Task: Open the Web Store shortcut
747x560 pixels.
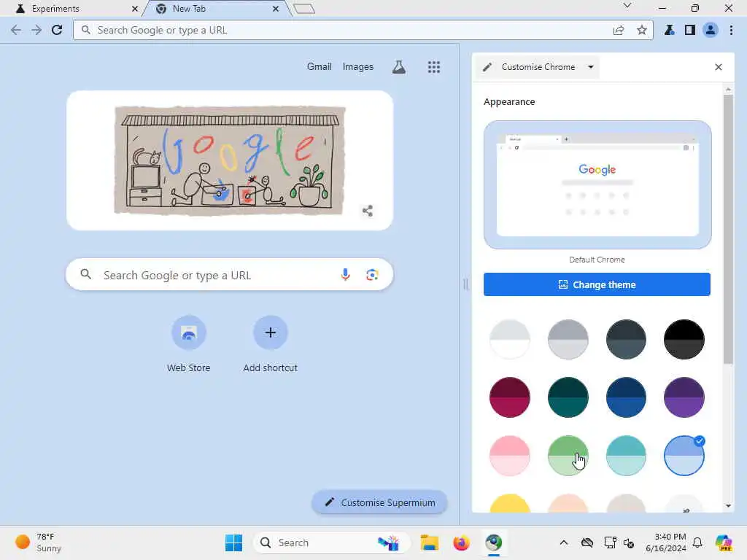Action: (189, 344)
